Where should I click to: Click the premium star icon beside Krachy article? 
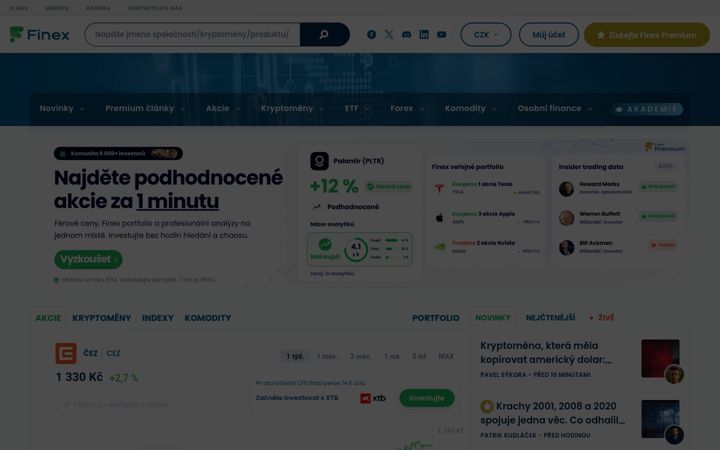click(487, 406)
